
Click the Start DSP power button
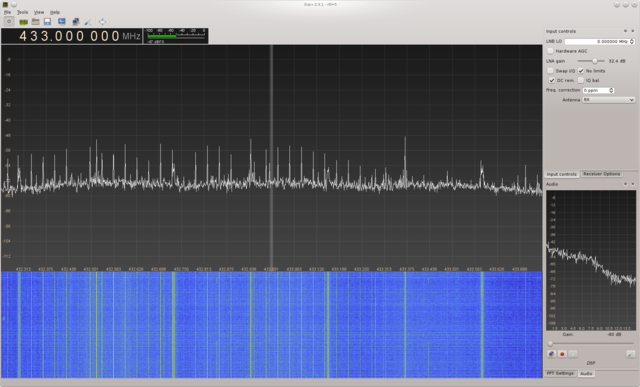pos(9,22)
